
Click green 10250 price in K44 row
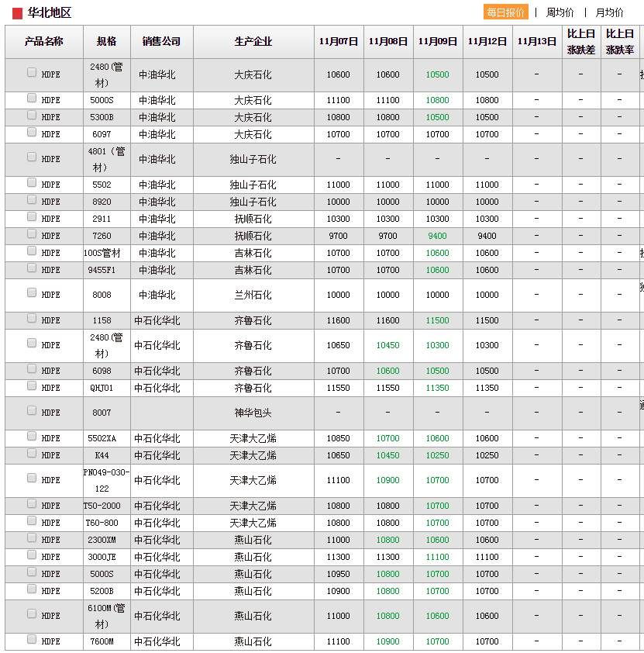pos(438,455)
